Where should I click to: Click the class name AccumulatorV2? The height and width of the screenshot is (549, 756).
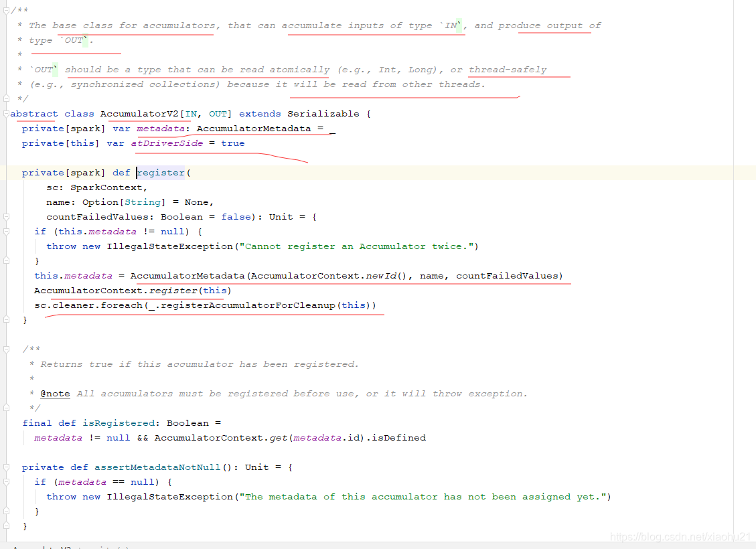click(x=139, y=114)
